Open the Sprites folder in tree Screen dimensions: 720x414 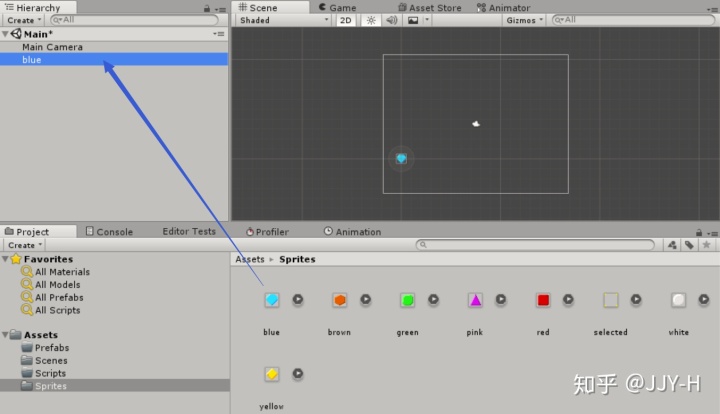[115, 386]
